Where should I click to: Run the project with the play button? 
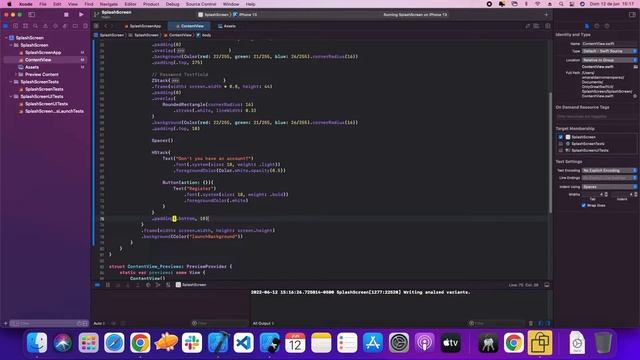click(x=81, y=15)
